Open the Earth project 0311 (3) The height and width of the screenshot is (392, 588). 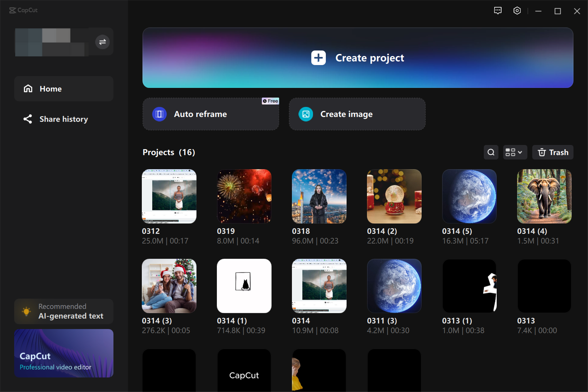[394, 286]
